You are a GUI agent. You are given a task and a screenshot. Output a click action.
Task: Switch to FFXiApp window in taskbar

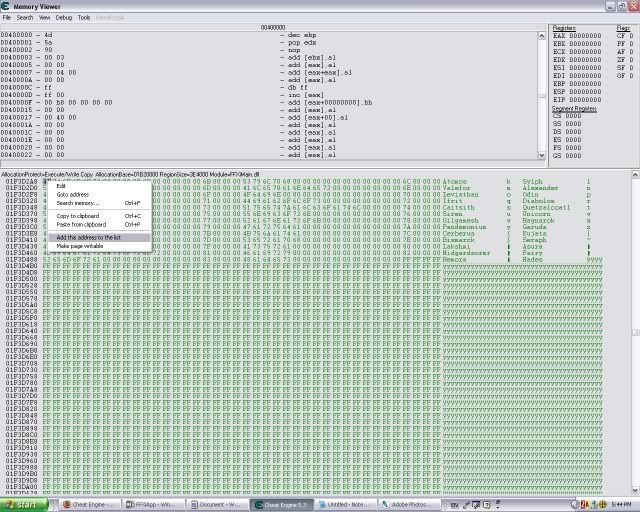pyautogui.click(x=153, y=505)
